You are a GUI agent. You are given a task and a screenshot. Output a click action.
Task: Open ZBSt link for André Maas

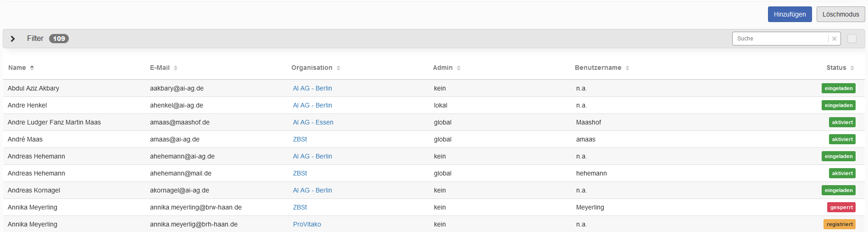300,139
